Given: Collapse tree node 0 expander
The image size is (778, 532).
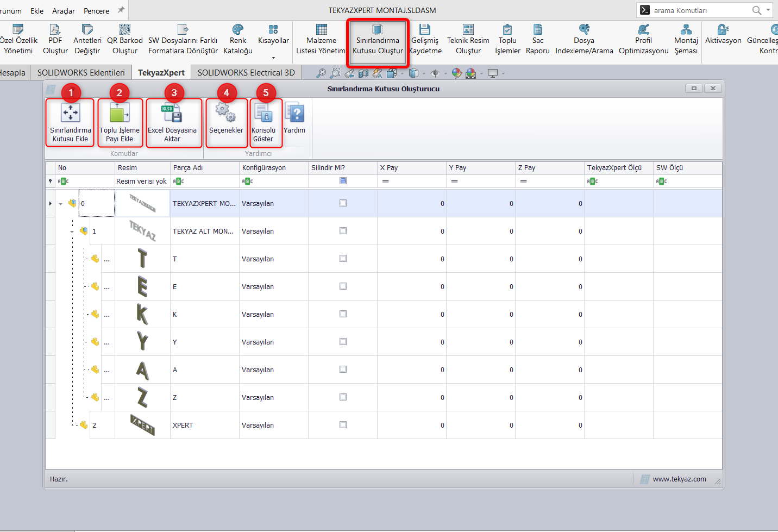Looking at the screenshot, I should pos(60,204).
